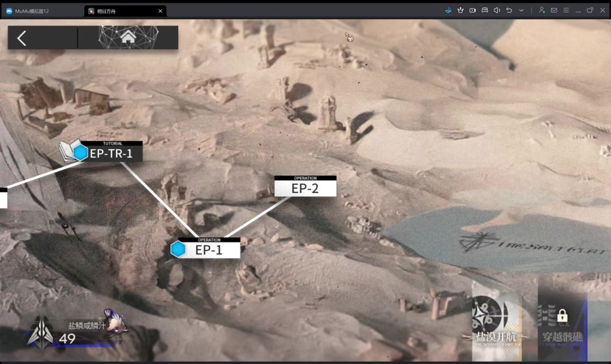Screen dimensions: 611x364
Task: Open the screen recording camera icon
Action: coord(472,11)
